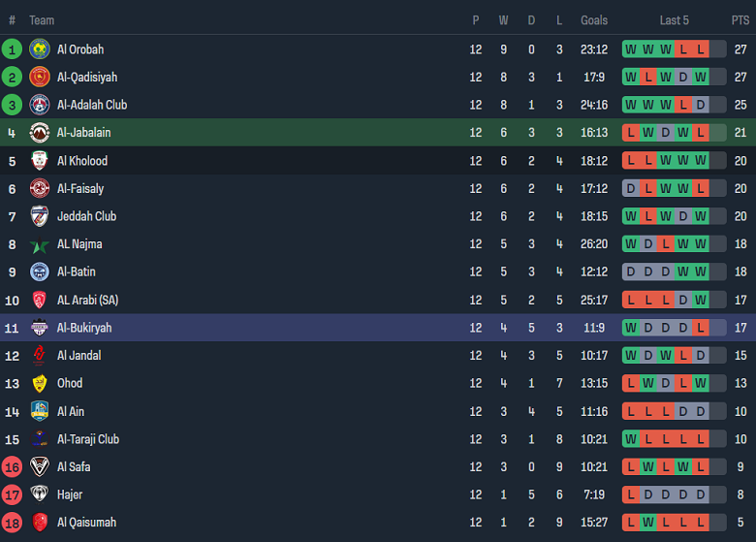The width and height of the screenshot is (756, 542).
Task: Select the Al-Bukiryah highlighted row name
Action: tap(84, 328)
